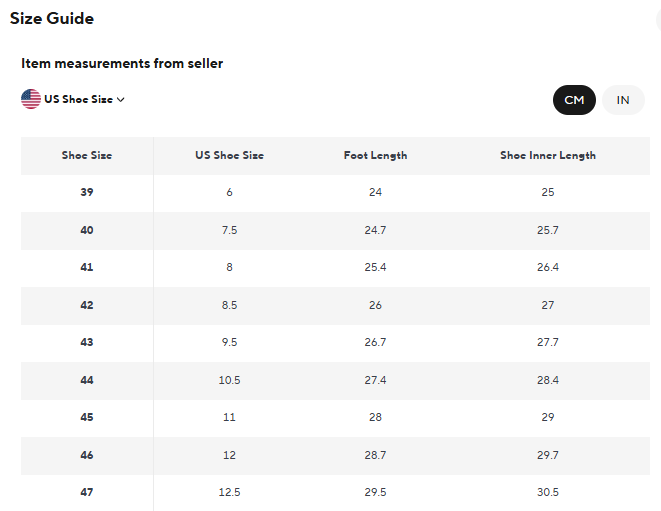Image resolution: width=661 pixels, height=511 pixels.
Task: Select the size 45 row label
Action: (x=87, y=417)
